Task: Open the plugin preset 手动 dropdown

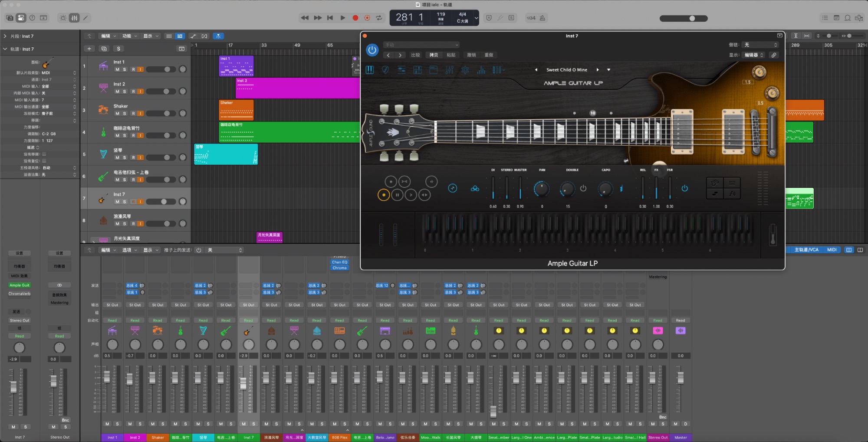Action: (x=421, y=45)
